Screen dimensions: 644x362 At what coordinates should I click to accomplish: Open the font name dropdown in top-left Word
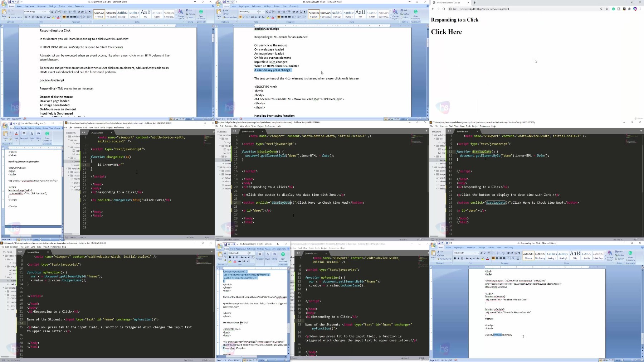(43, 11)
